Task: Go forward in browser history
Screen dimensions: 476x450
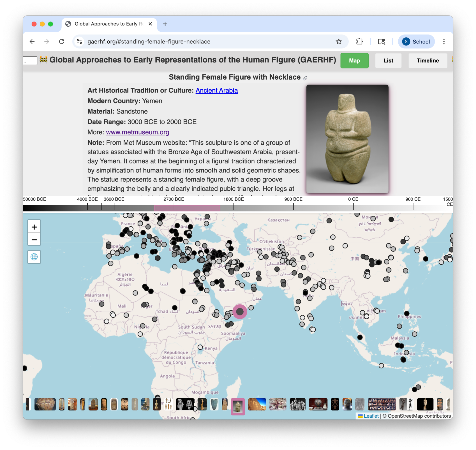Action: (x=47, y=41)
